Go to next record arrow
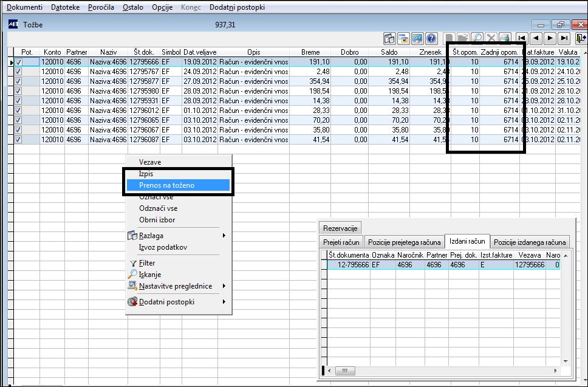This screenshot has height=387, width=588. click(550, 38)
